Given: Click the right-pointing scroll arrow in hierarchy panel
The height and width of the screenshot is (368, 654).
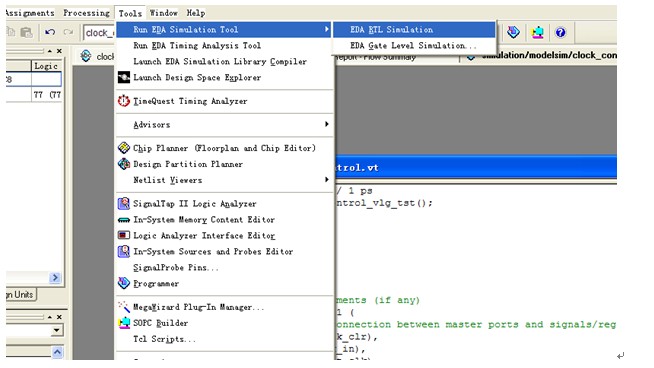Looking at the screenshot, I should [55, 277].
